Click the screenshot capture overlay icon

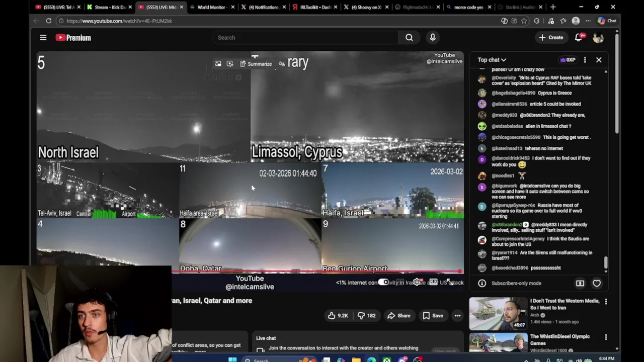218,64
